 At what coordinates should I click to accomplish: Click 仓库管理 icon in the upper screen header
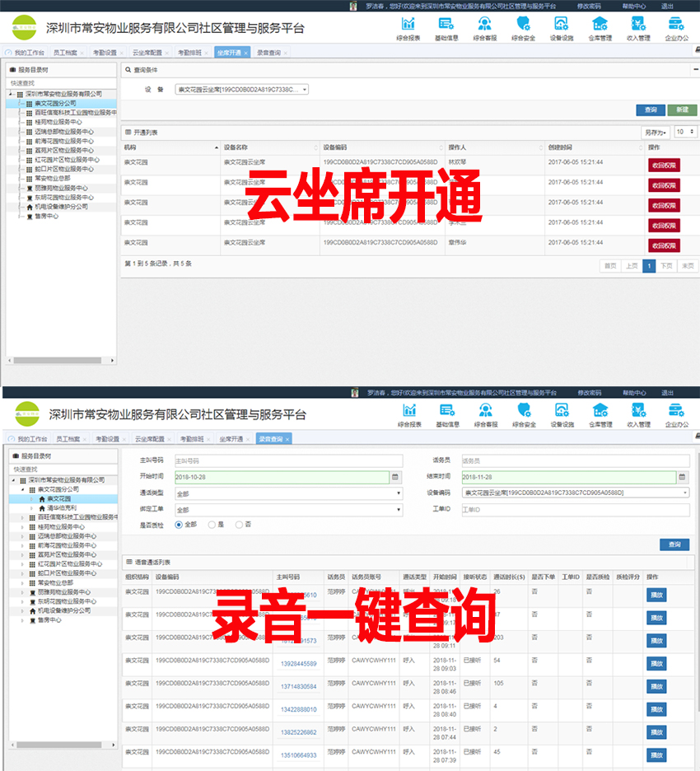click(x=600, y=26)
